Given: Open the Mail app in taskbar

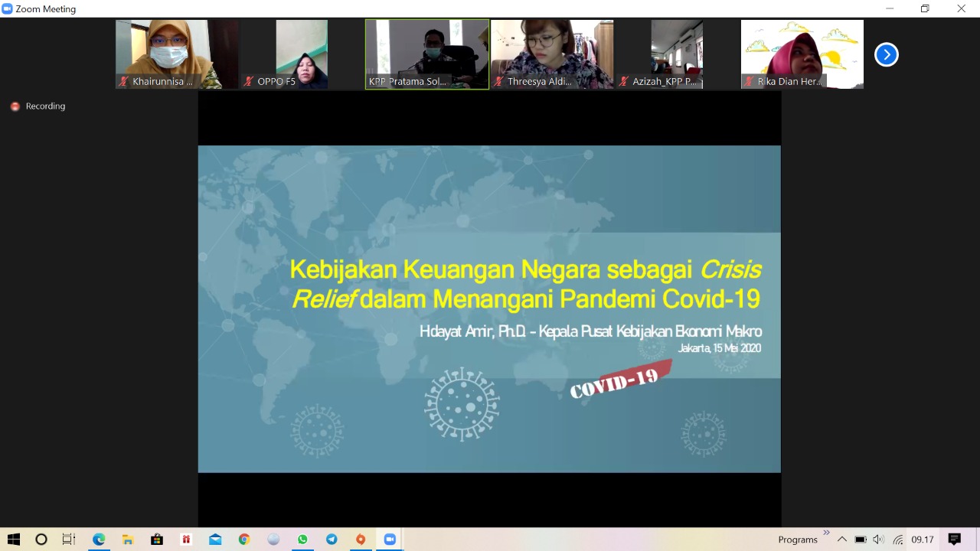Looking at the screenshot, I should click(x=215, y=540).
